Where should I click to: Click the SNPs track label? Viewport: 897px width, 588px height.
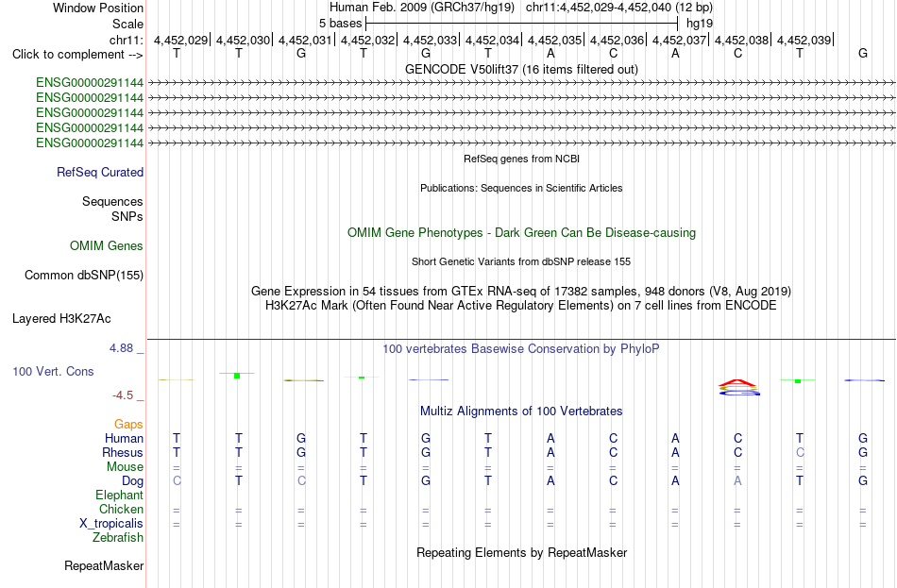[x=127, y=217]
